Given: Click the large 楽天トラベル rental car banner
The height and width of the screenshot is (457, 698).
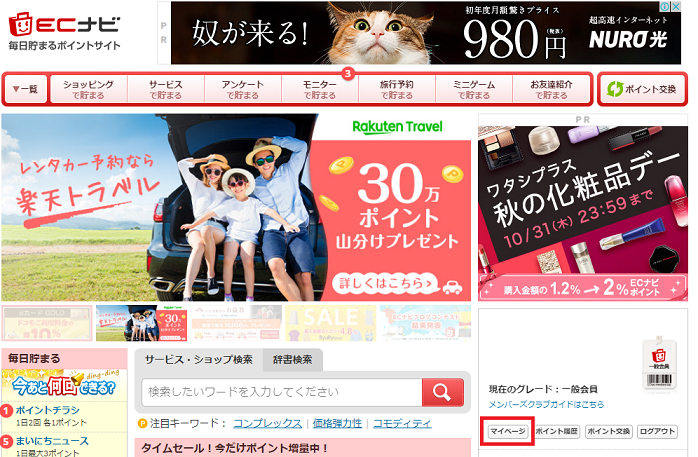Looking at the screenshot, I should tap(236, 207).
